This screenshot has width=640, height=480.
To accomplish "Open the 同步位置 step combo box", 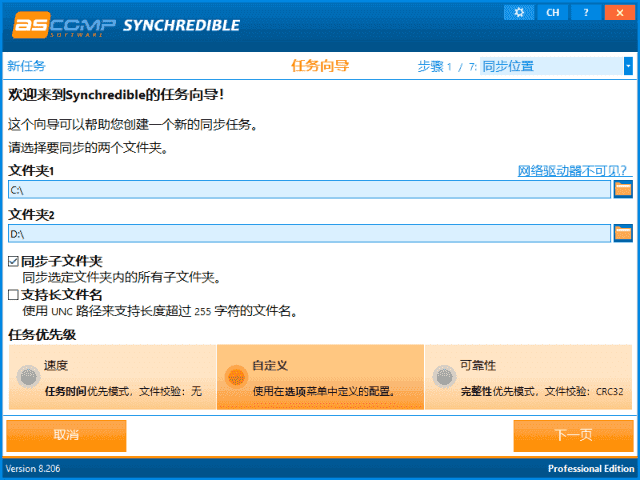I will pos(550,66).
